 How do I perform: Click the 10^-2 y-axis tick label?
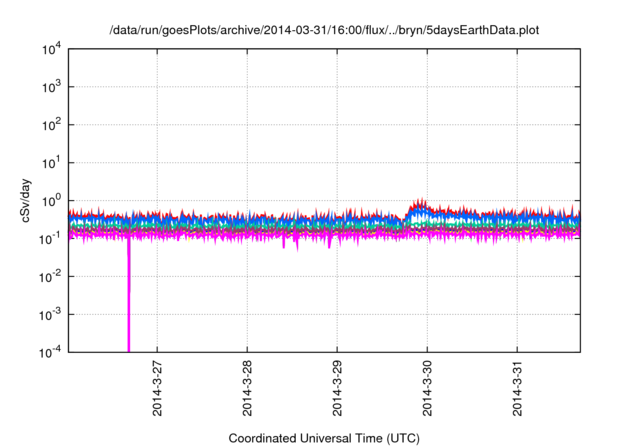pos(50,277)
